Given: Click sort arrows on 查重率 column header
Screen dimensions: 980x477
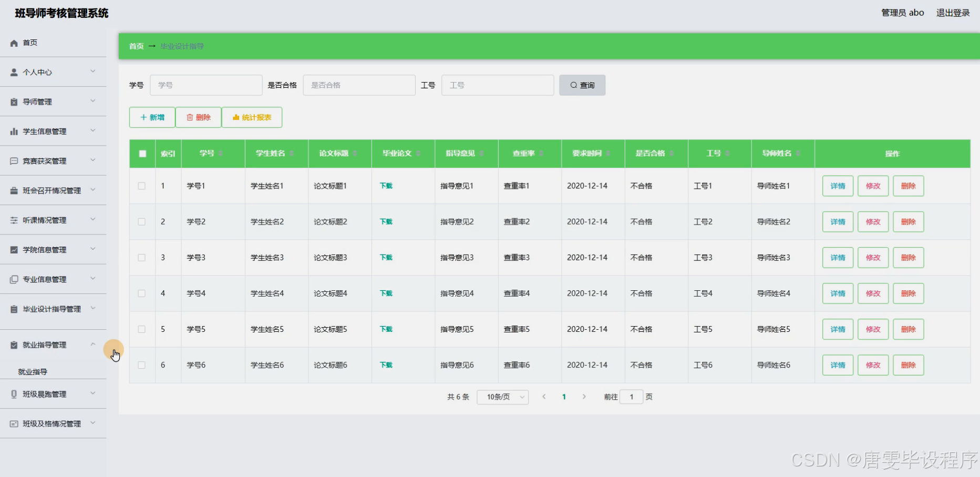Looking at the screenshot, I should coord(541,154).
